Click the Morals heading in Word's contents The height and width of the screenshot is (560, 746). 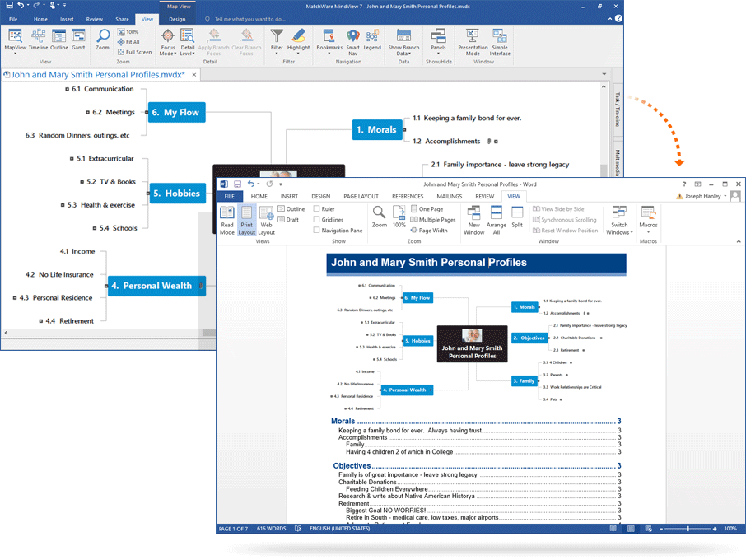click(343, 421)
